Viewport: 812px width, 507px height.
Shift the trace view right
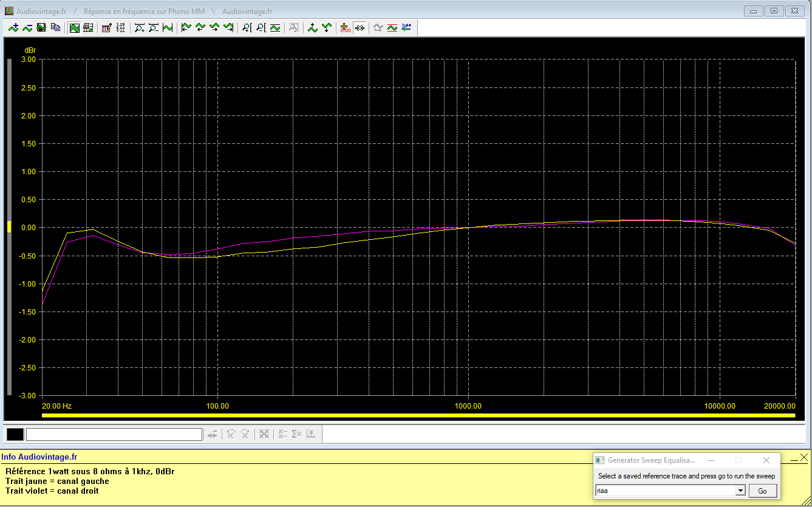214,27
